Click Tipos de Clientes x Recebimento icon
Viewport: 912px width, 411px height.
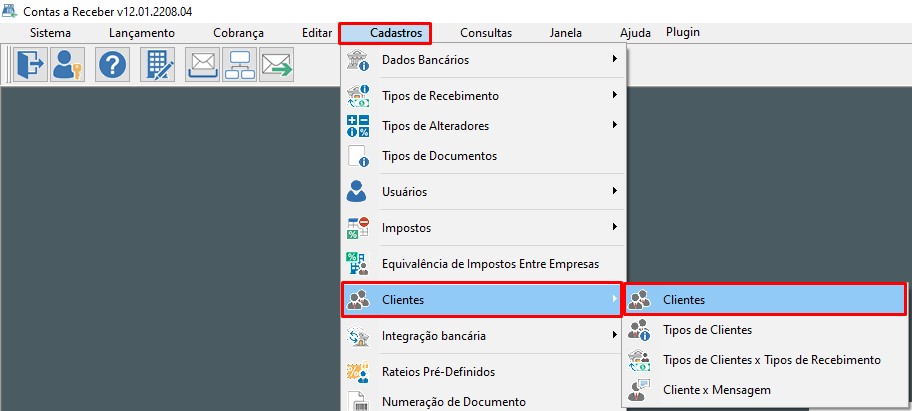[x=639, y=360]
